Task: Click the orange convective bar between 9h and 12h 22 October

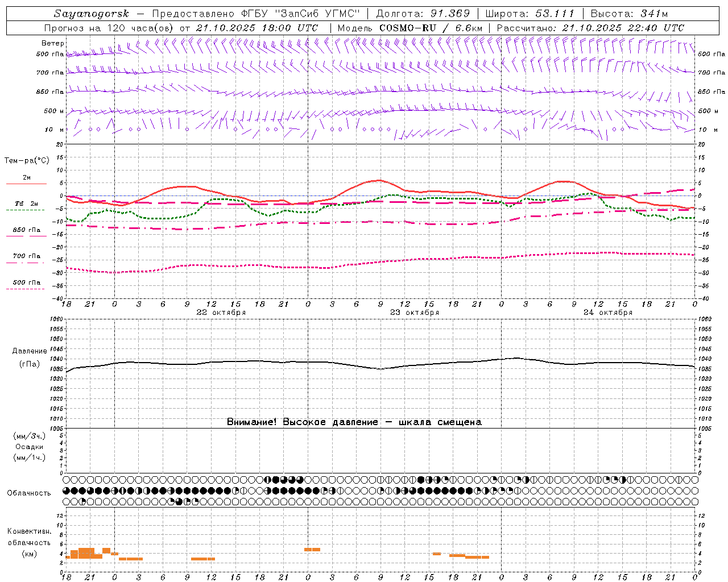Action: click(203, 559)
